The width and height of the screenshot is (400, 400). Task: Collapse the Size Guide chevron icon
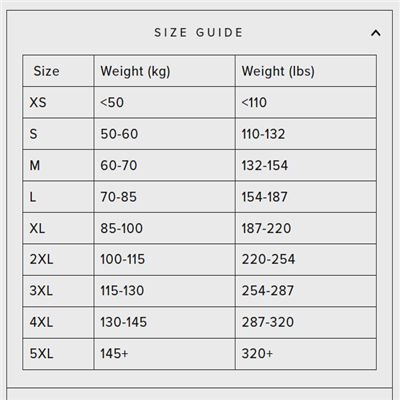376,33
